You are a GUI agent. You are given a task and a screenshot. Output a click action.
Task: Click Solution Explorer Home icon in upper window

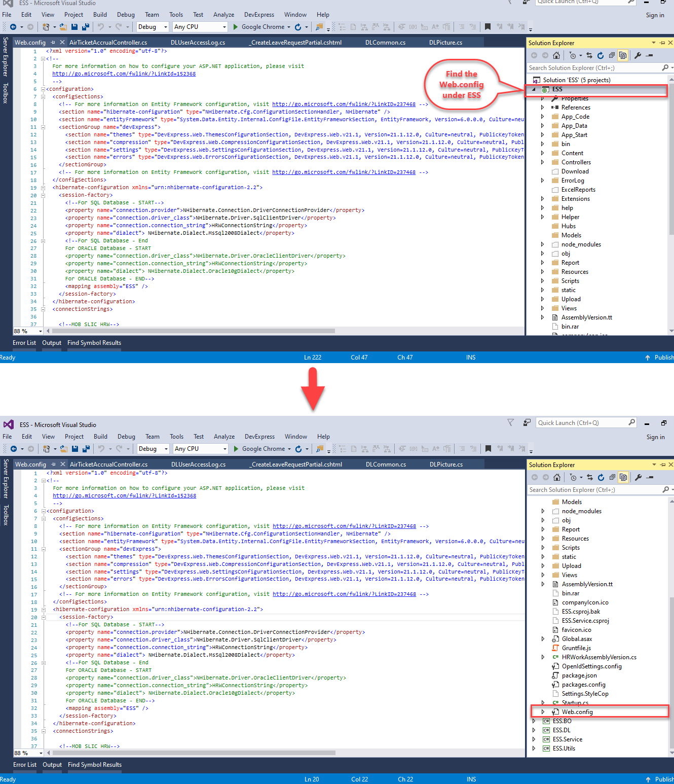click(556, 55)
